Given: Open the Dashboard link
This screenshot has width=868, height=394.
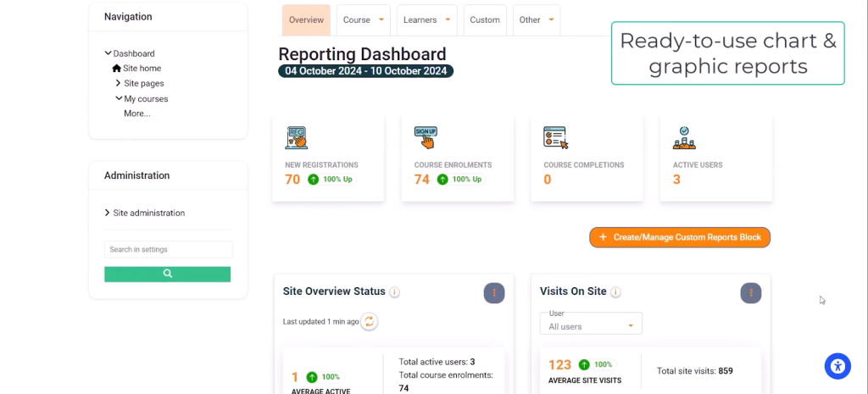Looking at the screenshot, I should (134, 53).
